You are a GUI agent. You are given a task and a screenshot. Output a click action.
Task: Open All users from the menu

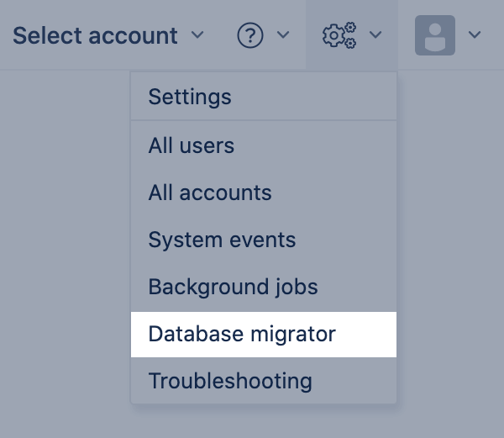192,145
